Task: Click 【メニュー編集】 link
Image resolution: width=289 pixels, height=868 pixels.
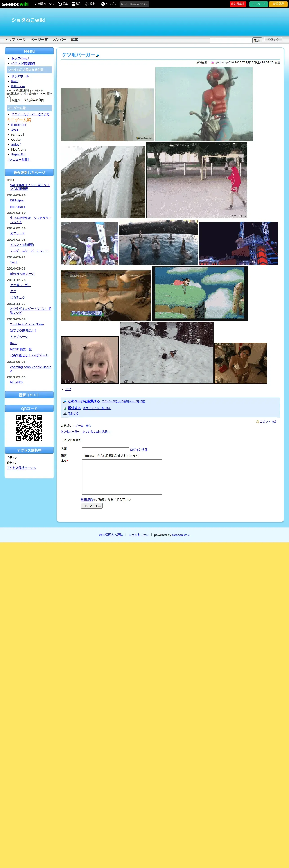Action: [18, 160]
